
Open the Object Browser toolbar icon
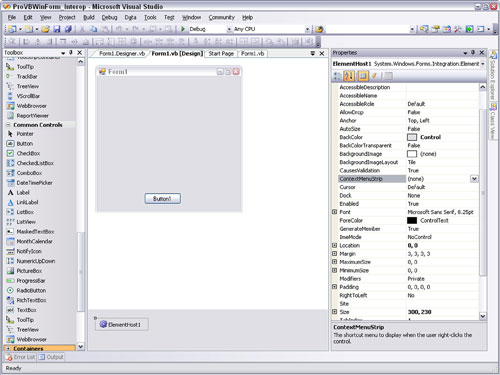click(x=447, y=29)
